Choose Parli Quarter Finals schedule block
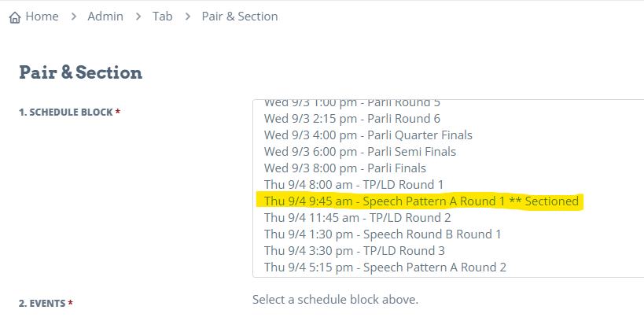Image resolution: width=644 pixels, height=321 pixels. (x=448, y=135)
